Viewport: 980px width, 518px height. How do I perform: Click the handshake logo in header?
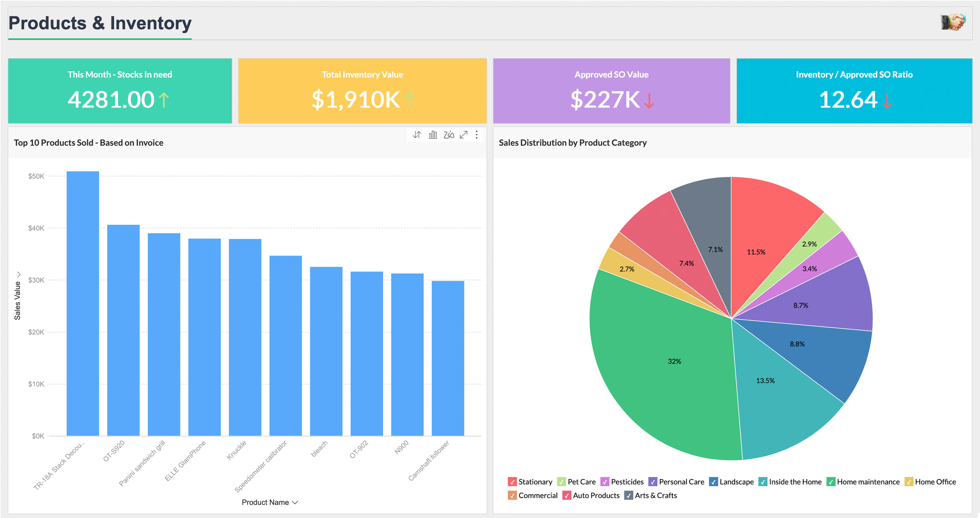(953, 23)
